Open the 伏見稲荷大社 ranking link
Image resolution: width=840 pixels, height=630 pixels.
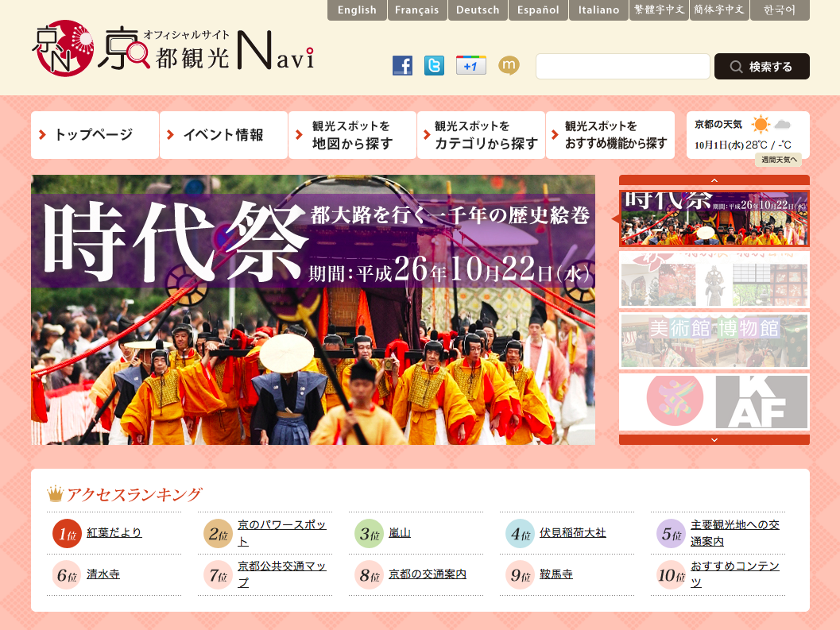tap(573, 532)
